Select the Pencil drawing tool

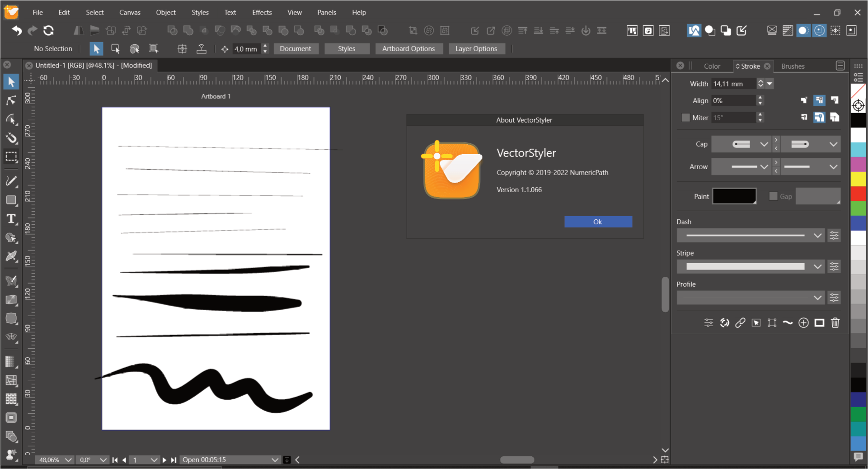click(x=11, y=181)
